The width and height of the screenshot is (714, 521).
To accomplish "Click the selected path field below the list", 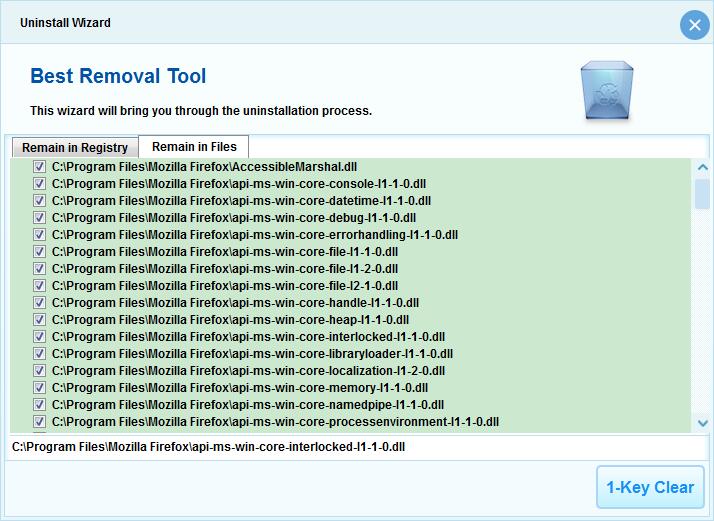I will coord(357,447).
